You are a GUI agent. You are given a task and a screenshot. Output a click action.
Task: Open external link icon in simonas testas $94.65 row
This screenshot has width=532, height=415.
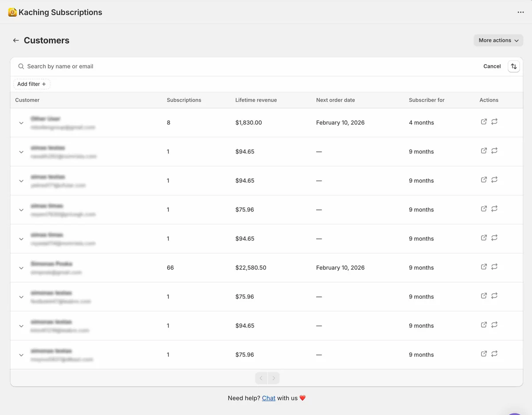pos(484,325)
